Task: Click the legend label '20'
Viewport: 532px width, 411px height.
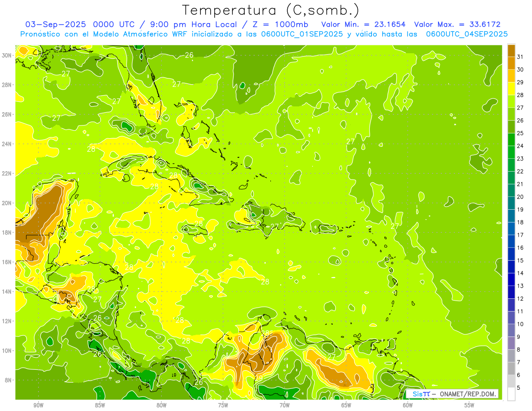Action: click(520, 197)
